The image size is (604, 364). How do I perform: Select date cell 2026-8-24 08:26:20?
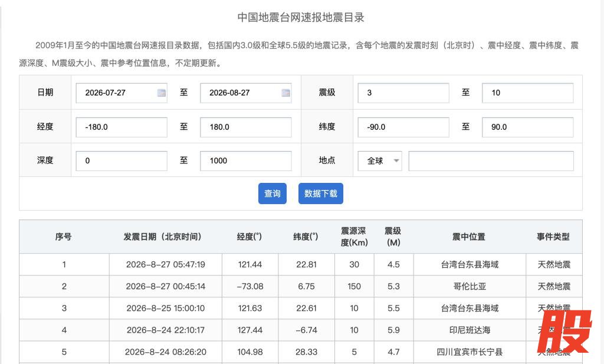click(166, 352)
